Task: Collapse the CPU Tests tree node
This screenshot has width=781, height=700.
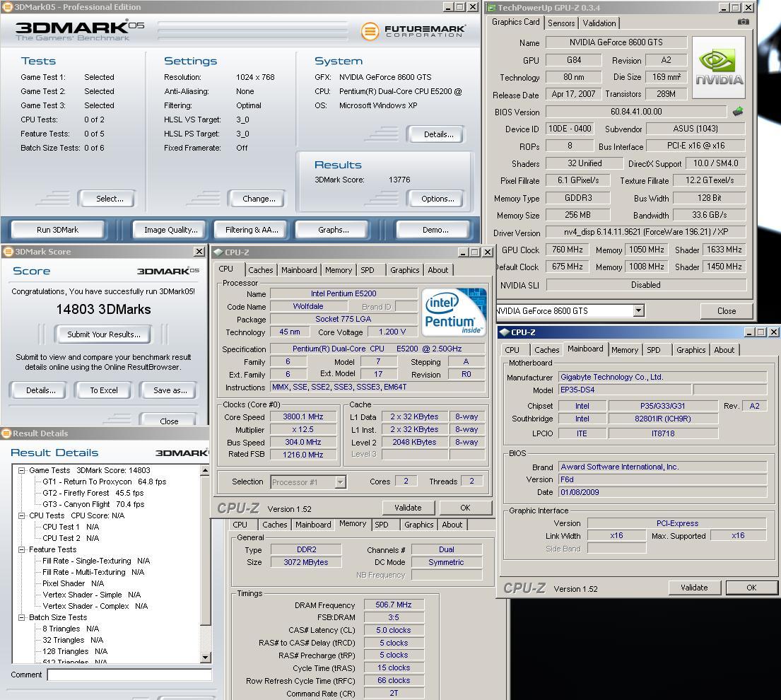Action: coord(21,515)
